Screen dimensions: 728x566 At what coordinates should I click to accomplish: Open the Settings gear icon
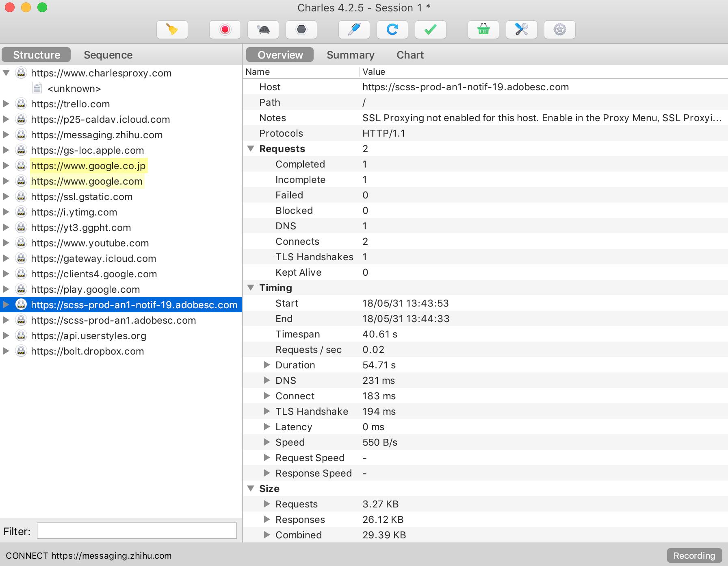coord(559,30)
